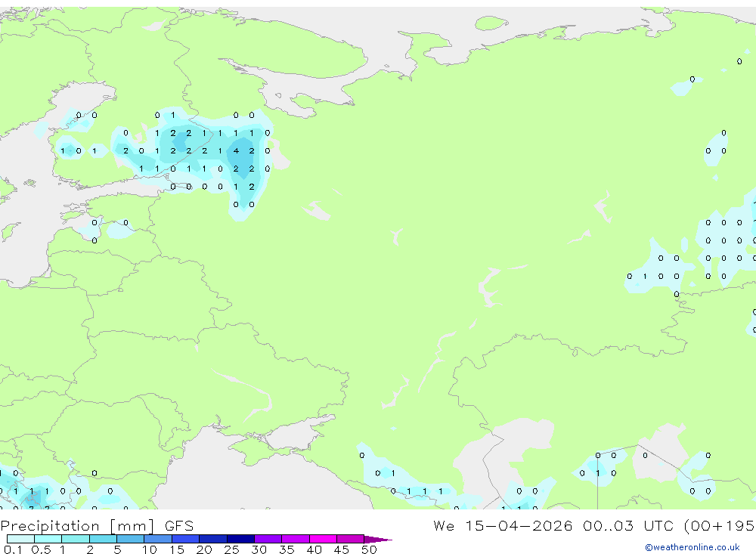Click the '(00+195' forecast offset text
The height and width of the screenshot is (554, 756).
(719, 525)
